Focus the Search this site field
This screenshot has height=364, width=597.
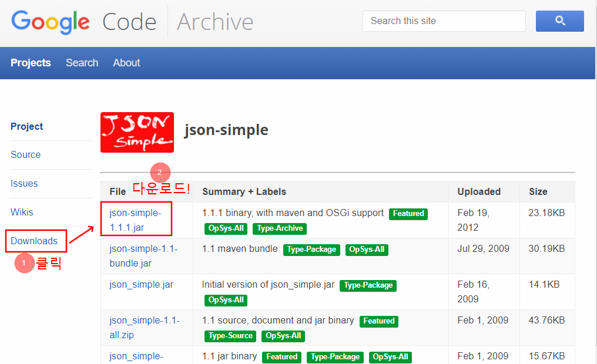click(444, 21)
